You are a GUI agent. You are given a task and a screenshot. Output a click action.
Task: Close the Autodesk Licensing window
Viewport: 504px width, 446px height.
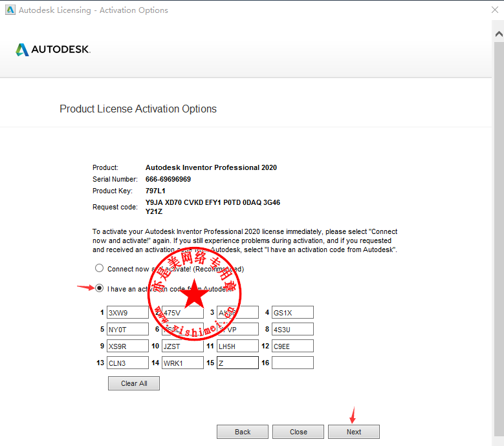tap(495, 10)
